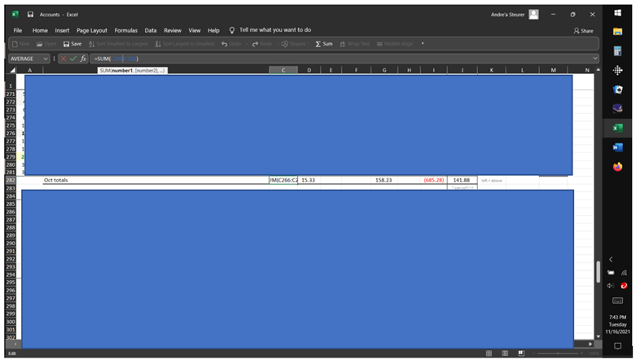The width and height of the screenshot is (640, 364).
Task: Click the vertical scrollbar down arrow
Action: (x=598, y=336)
